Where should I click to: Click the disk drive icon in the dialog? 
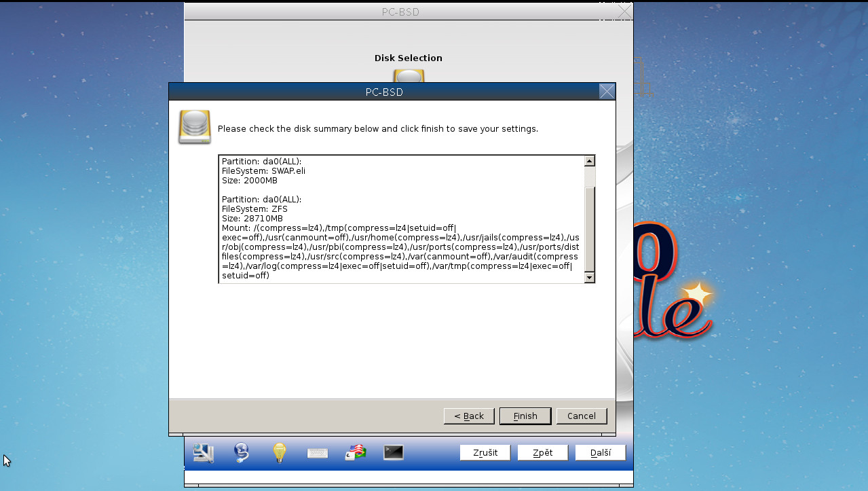[195, 126]
